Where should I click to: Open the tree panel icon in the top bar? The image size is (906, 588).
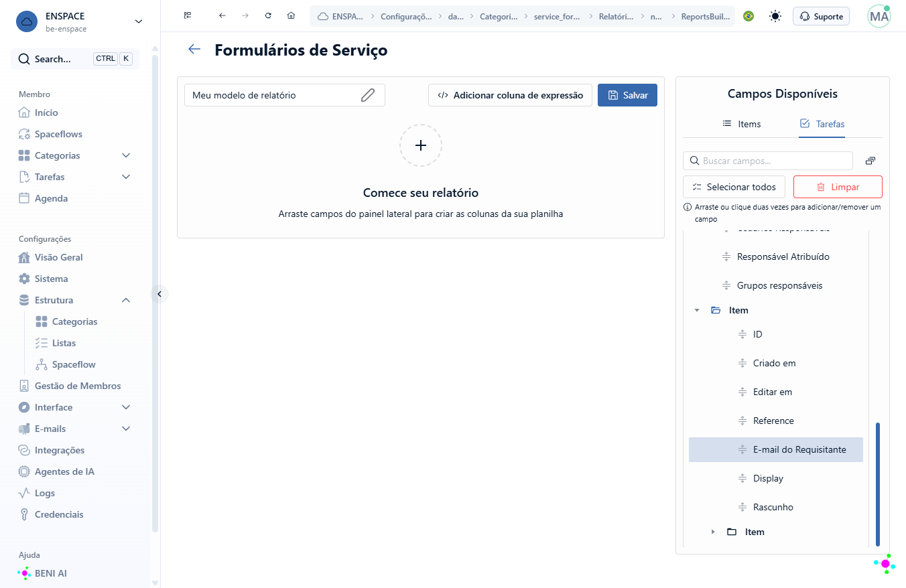pos(188,15)
